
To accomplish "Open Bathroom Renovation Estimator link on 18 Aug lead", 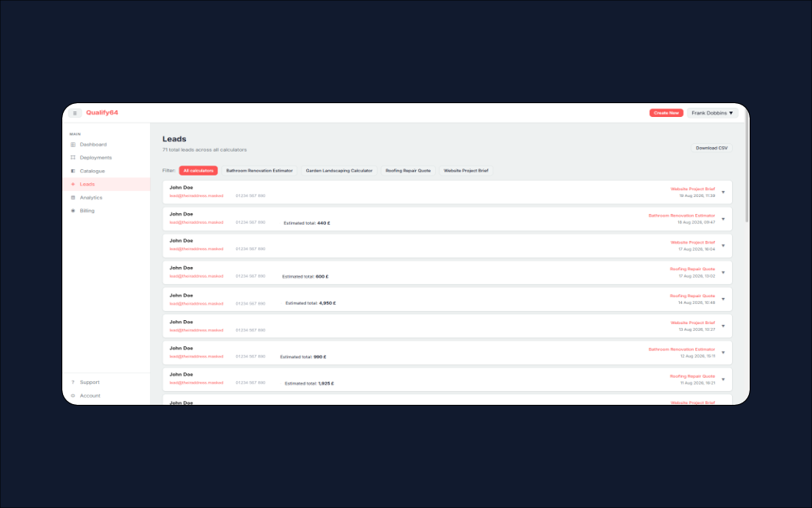I will click(x=681, y=216).
